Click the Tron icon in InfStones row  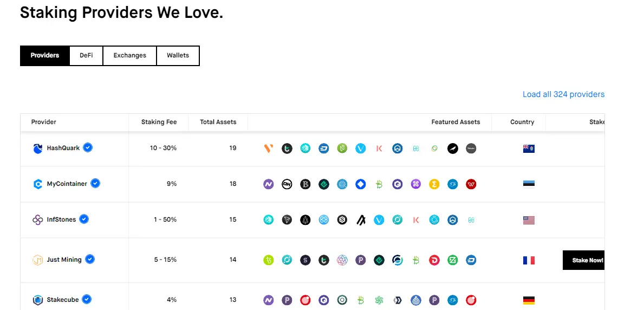[287, 220]
